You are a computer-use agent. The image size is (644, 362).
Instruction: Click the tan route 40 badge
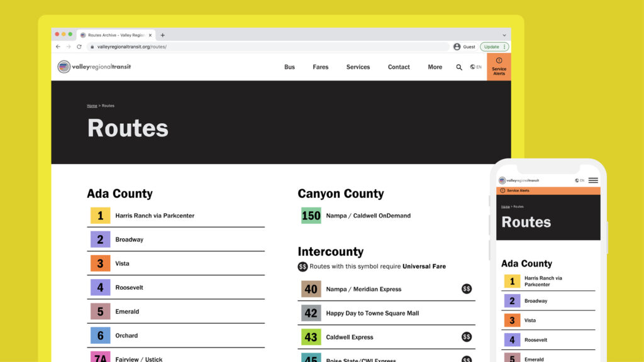point(311,289)
